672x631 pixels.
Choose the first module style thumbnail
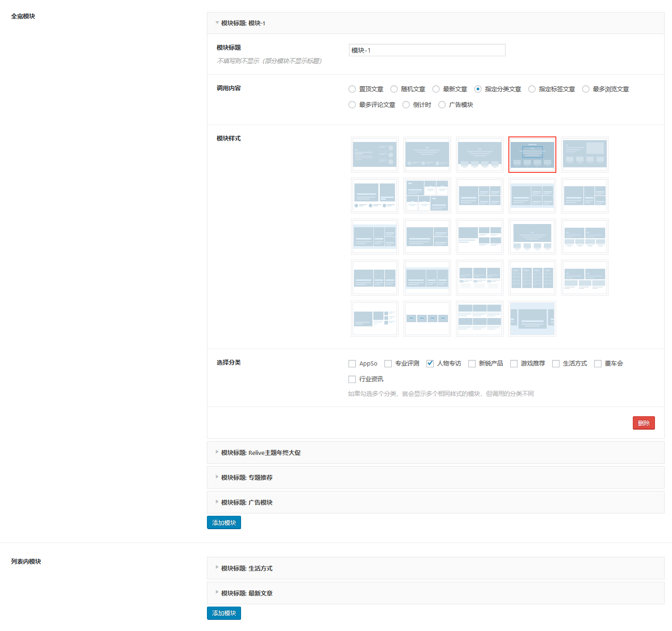[374, 155]
